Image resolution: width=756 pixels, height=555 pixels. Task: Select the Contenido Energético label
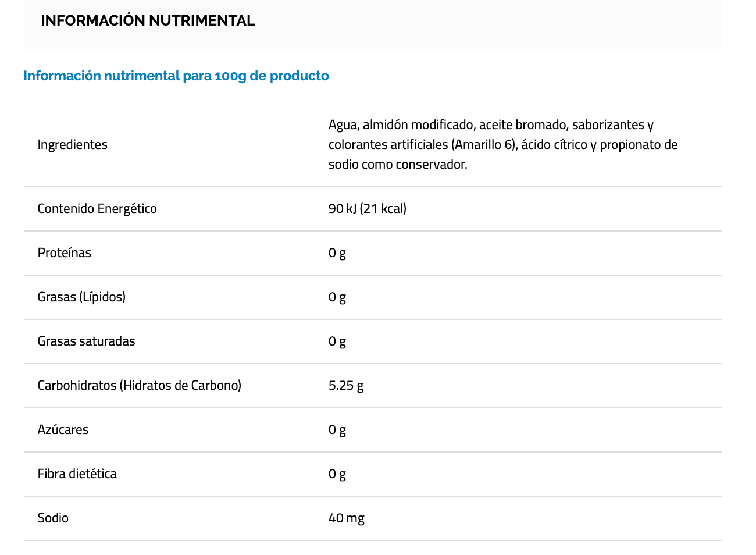(x=97, y=209)
